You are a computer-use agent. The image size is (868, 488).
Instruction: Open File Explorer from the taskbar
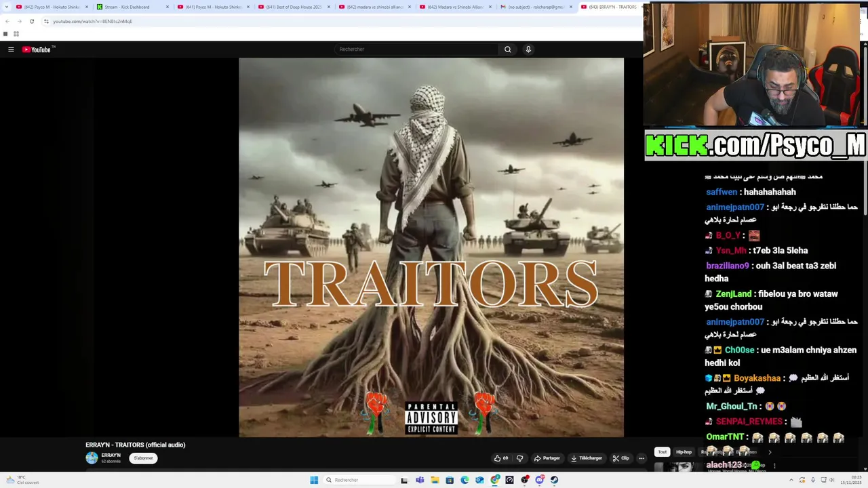435,480
